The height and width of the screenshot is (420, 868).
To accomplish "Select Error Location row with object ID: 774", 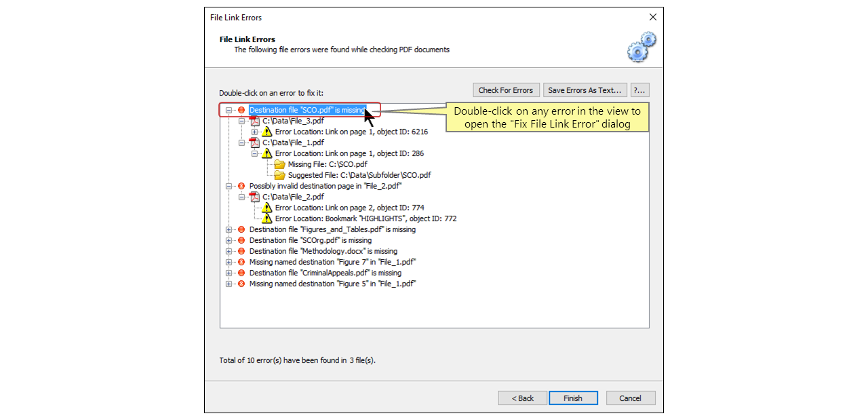I will (x=349, y=208).
